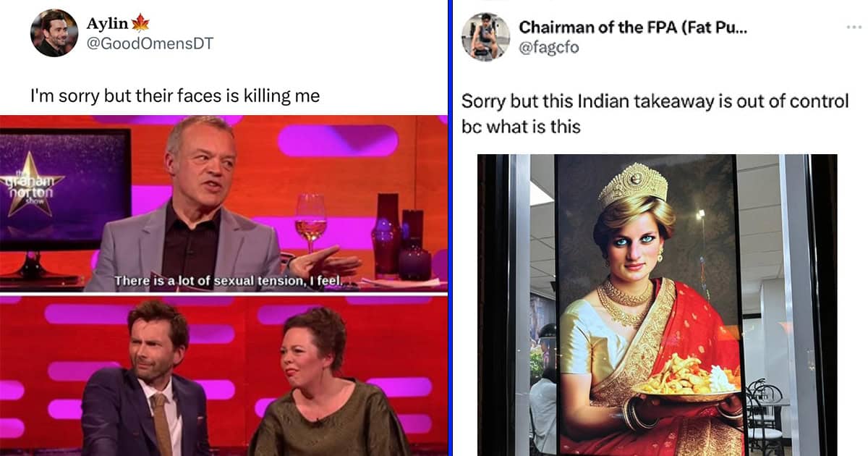Viewport: 868px width, 456px height.
Task: Open the @GoodOmensDT handle
Action: coord(150,43)
